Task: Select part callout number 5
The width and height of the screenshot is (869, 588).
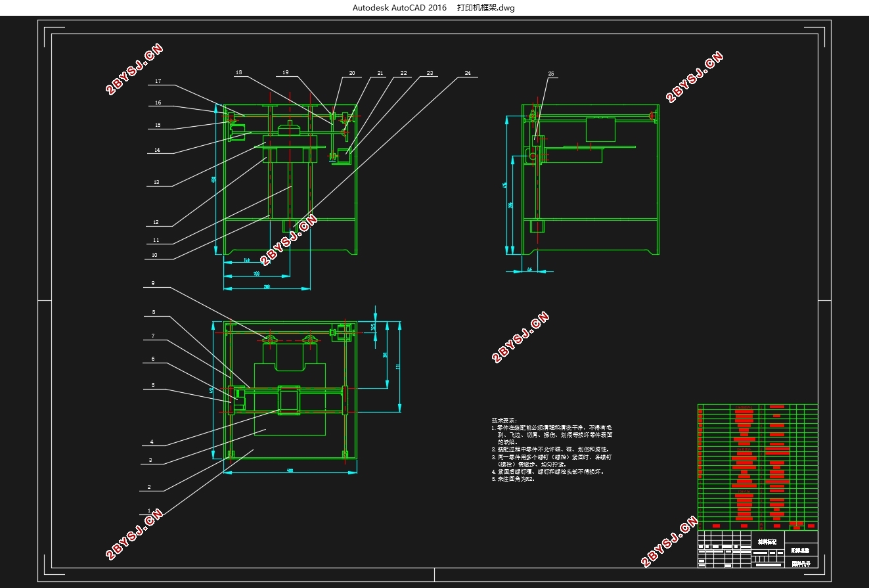Action: click(153, 385)
